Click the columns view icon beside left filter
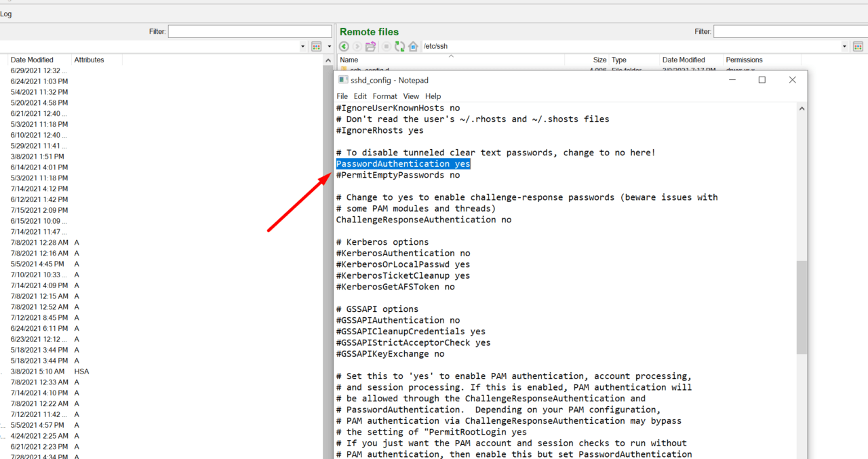The width and height of the screenshot is (868, 459). click(x=316, y=46)
